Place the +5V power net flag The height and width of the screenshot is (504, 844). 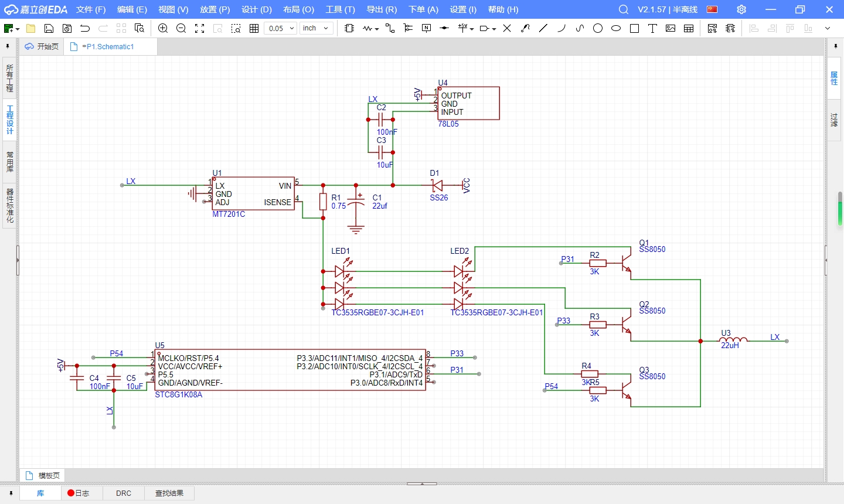463,28
